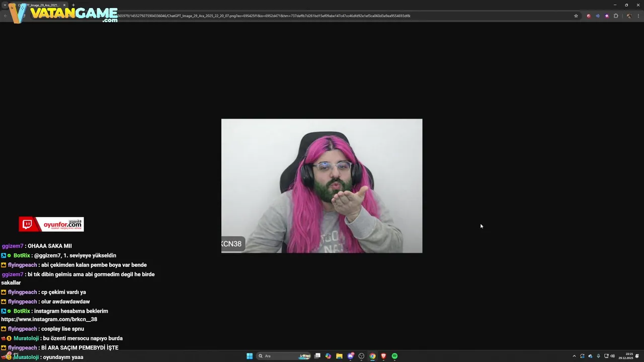Close the ChatGPT_Image tab
This screenshot has height=362, width=644.
(64, 5)
